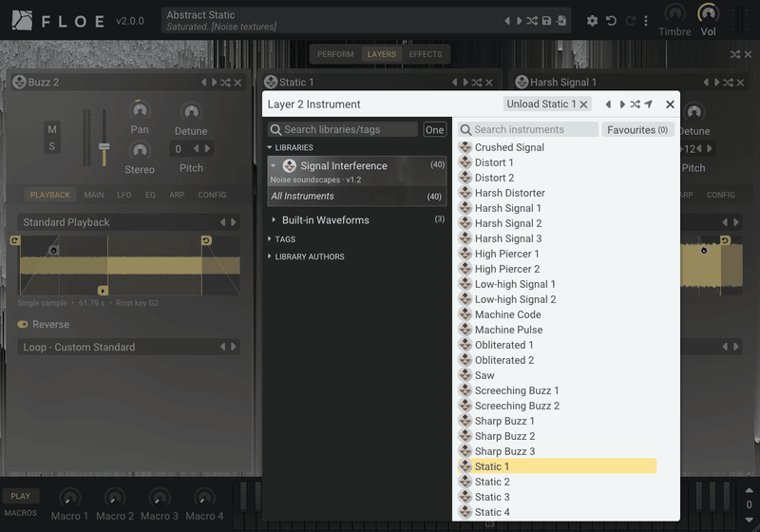The width and height of the screenshot is (760, 532).
Task: Toggle the Reverse switch
Action: pos(23,324)
